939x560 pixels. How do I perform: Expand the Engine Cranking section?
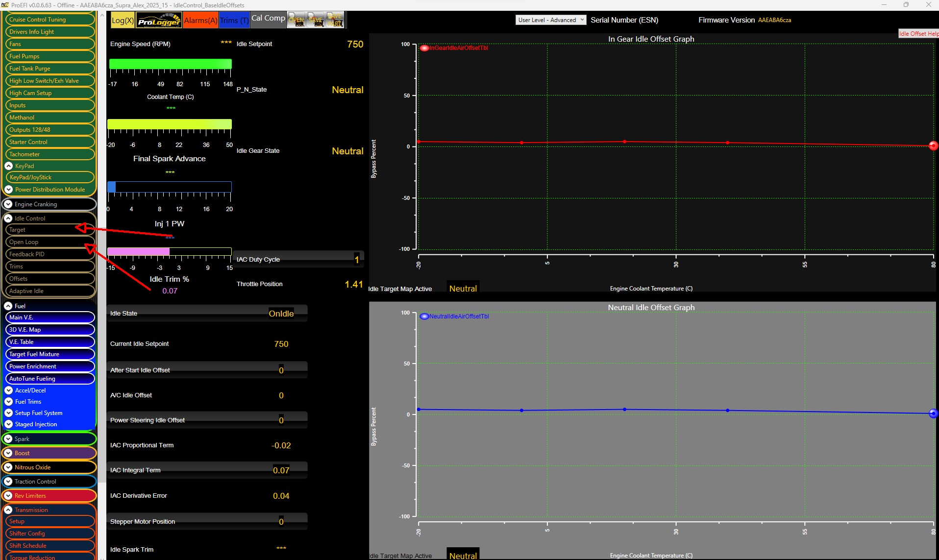(8, 204)
